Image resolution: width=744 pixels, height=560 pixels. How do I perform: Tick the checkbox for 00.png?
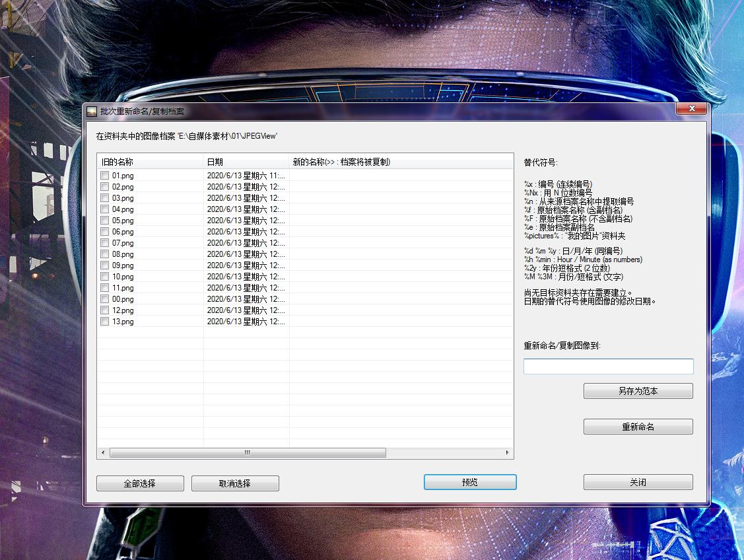104,298
